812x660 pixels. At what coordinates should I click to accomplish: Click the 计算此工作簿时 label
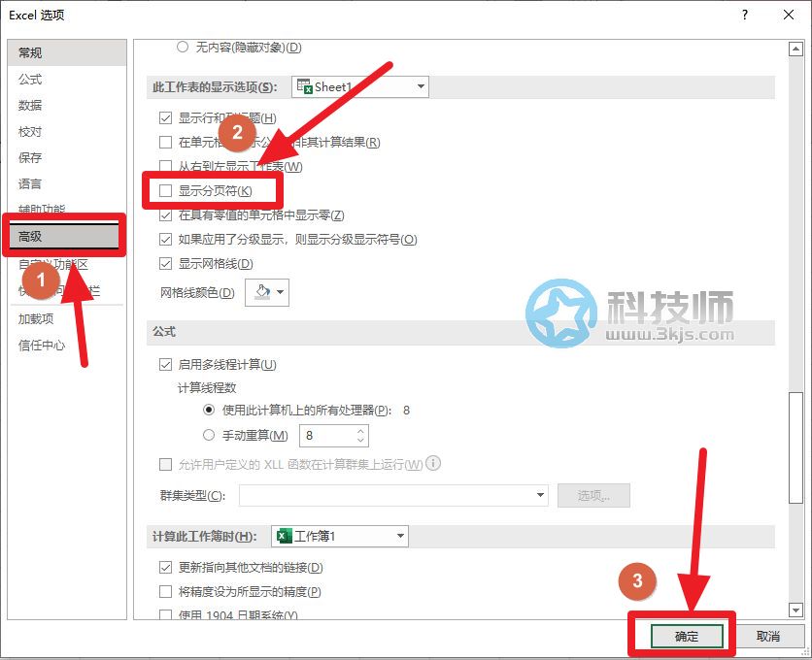tap(205, 537)
